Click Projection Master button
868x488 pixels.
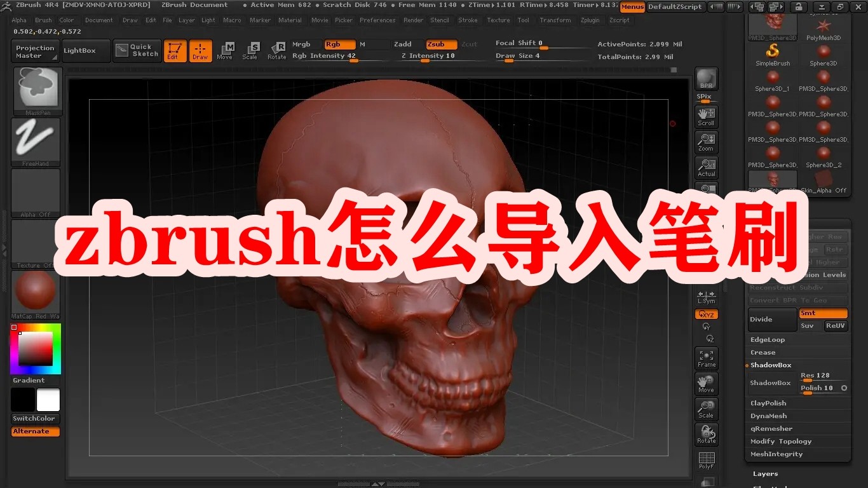point(36,51)
